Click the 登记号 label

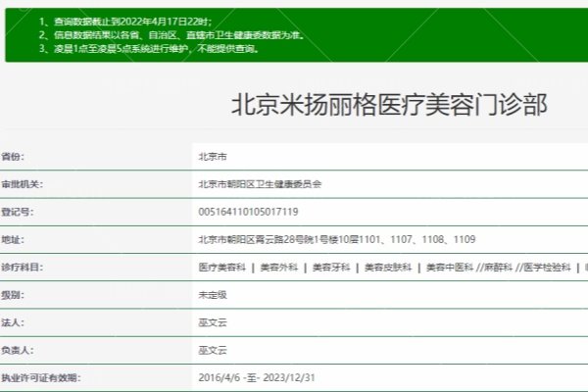click(18, 212)
